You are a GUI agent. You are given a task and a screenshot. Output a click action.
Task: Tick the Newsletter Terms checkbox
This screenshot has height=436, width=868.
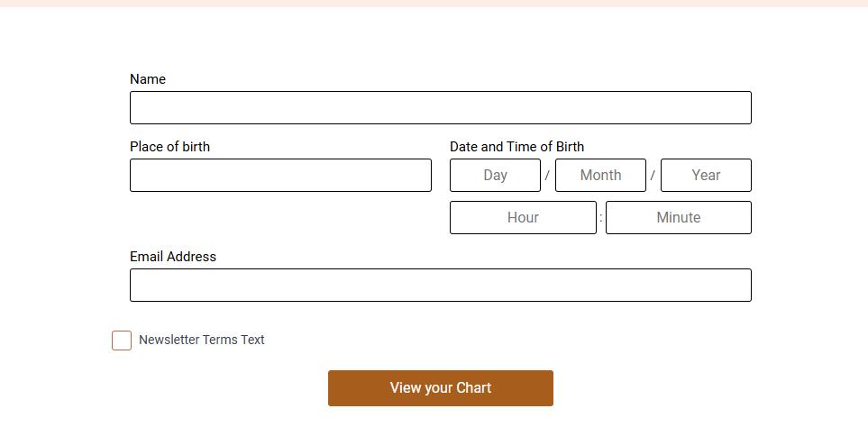(x=122, y=341)
